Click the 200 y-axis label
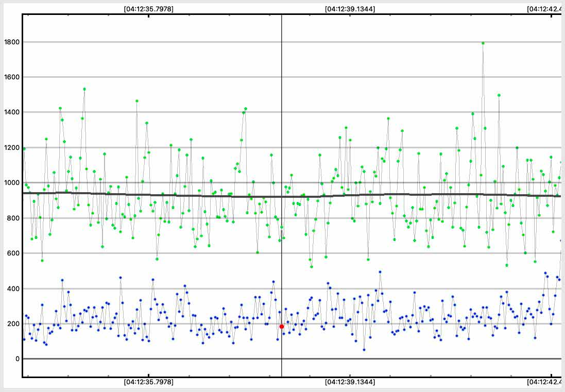Image resolution: width=565 pixels, height=392 pixels. [12, 324]
